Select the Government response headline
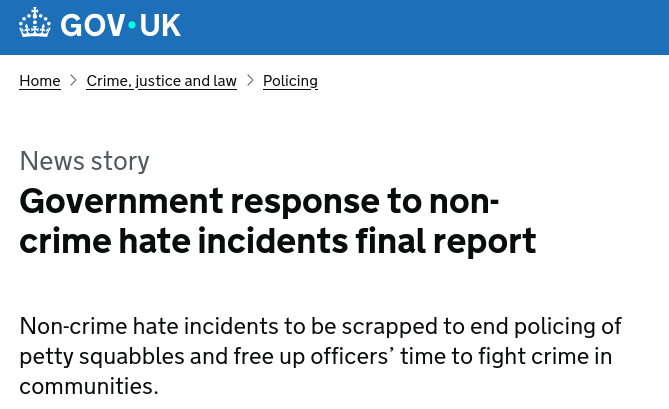669x409 pixels. 278,221
